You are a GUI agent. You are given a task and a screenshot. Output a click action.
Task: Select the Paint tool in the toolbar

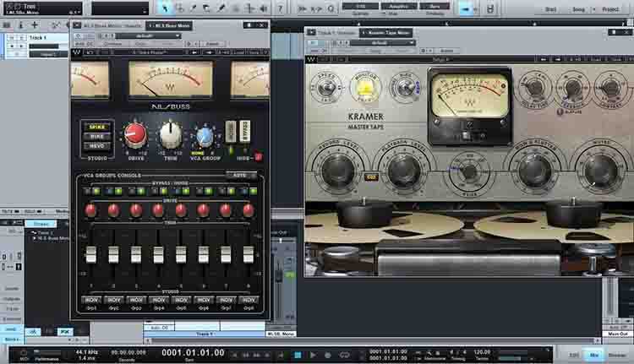click(221, 8)
